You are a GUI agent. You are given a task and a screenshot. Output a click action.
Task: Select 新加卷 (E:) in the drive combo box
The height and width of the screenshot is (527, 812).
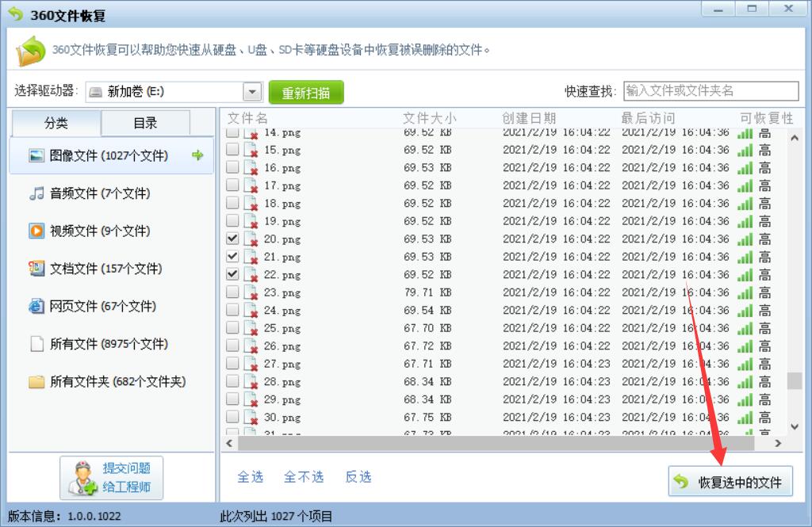[159, 90]
